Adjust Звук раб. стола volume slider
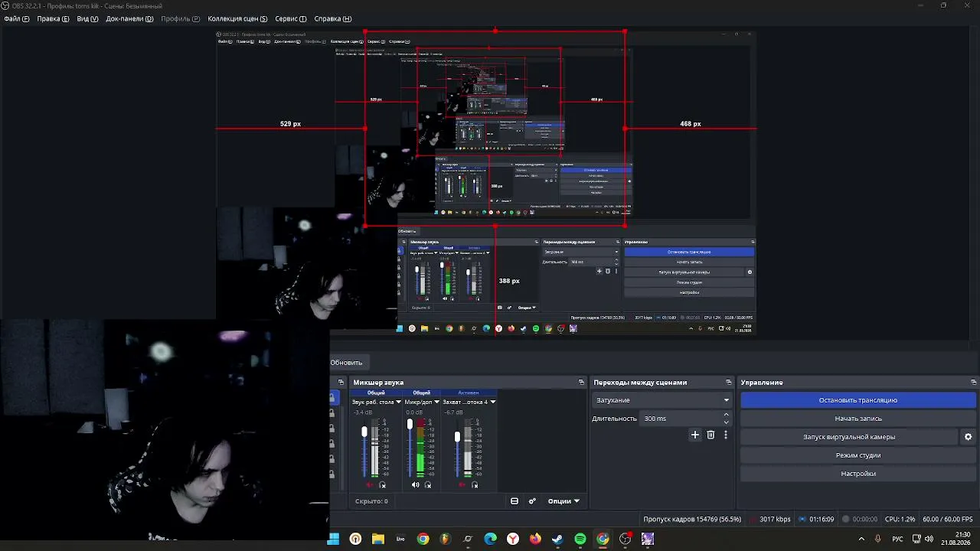The image size is (980, 551). coord(364,432)
